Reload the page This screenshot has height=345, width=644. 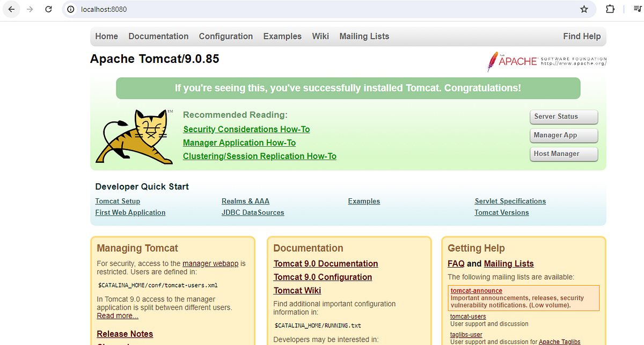click(48, 9)
